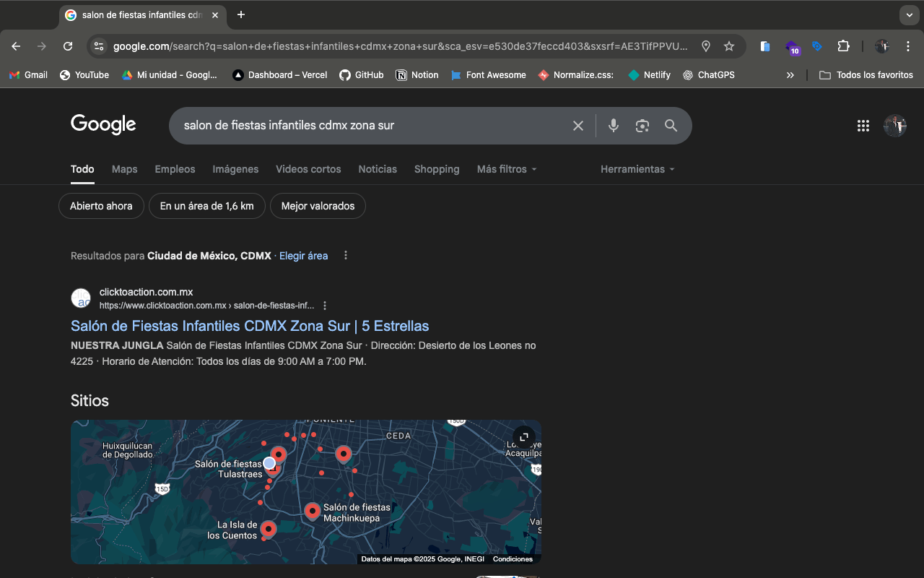Click the Elegir área link

tap(303, 256)
